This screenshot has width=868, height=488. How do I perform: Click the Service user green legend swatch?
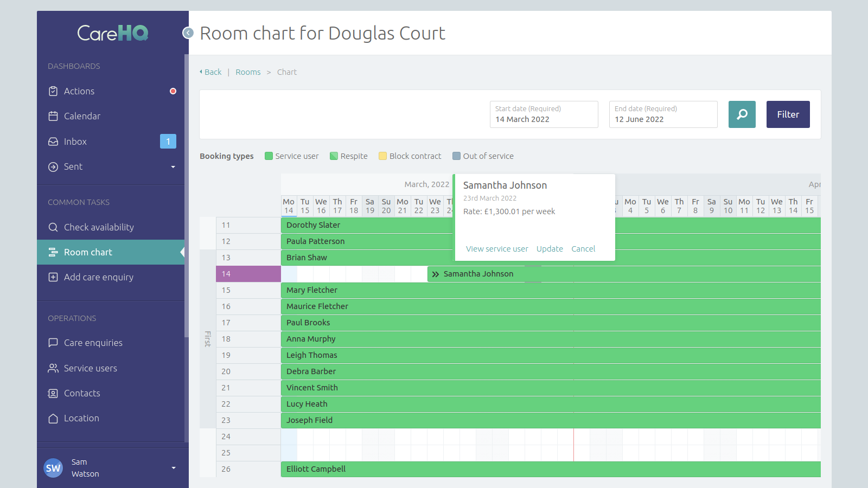pyautogui.click(x=269, y=156)
